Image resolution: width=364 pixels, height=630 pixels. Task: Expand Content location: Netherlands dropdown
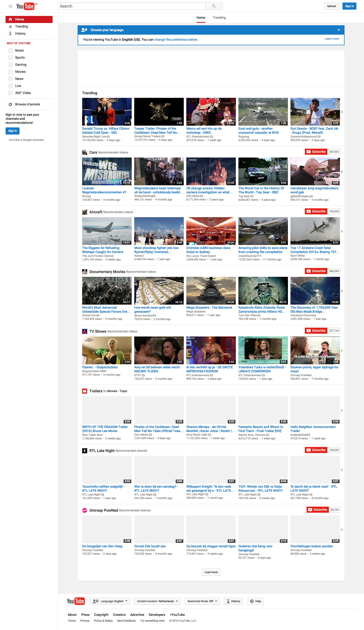[157, 601]
